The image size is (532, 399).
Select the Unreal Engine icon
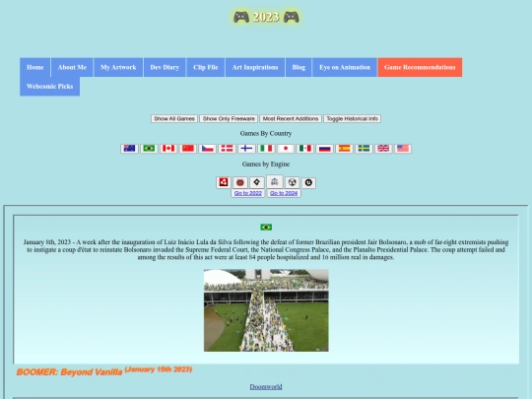coord(308,182)
